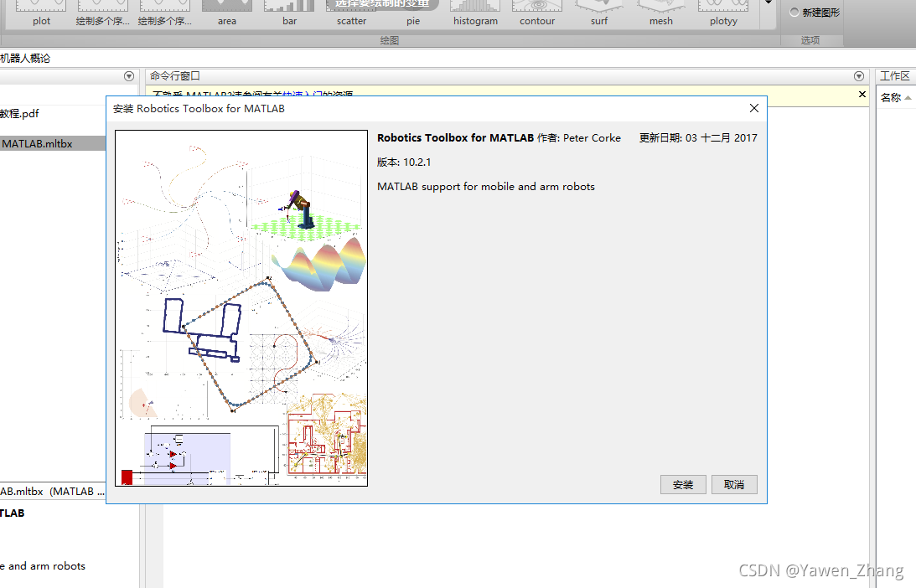Screen dimensions: 916x588
Task: Expand the .mltbx file details panel header
Action: tap(52, 492)
